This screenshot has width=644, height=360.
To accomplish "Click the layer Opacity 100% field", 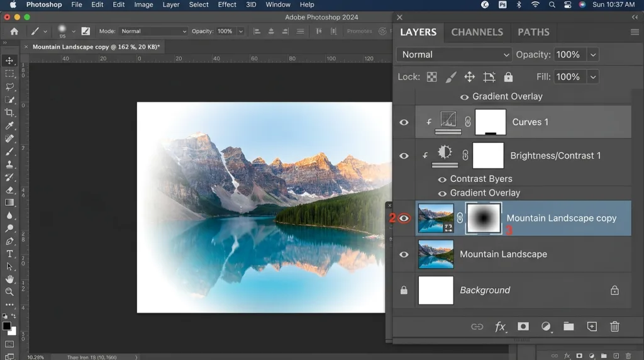I will 569,55.
